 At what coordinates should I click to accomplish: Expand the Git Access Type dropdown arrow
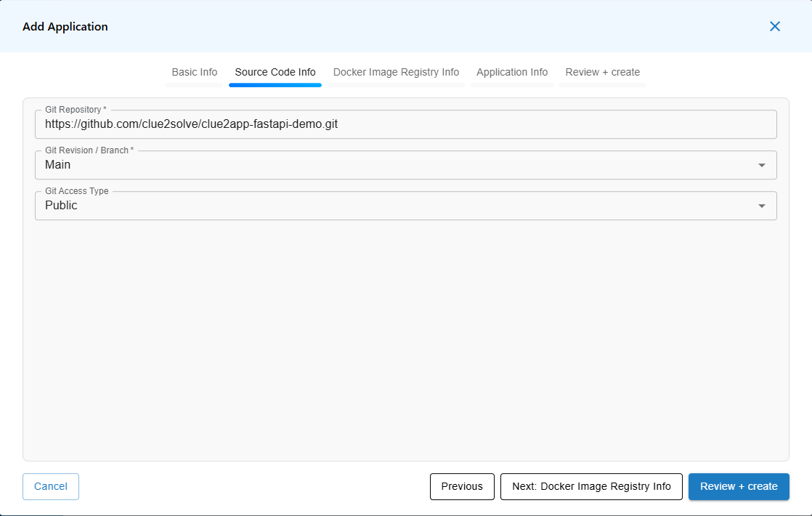[761, 206]
